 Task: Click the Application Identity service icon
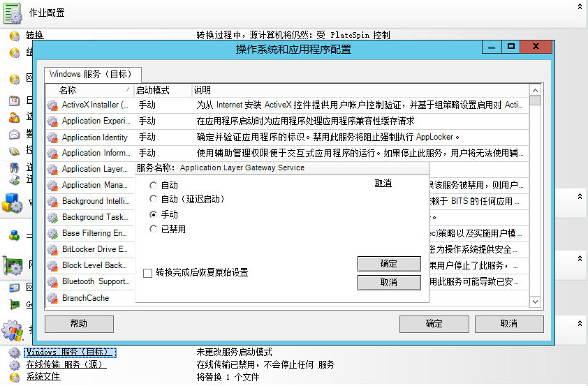point(52,138)
